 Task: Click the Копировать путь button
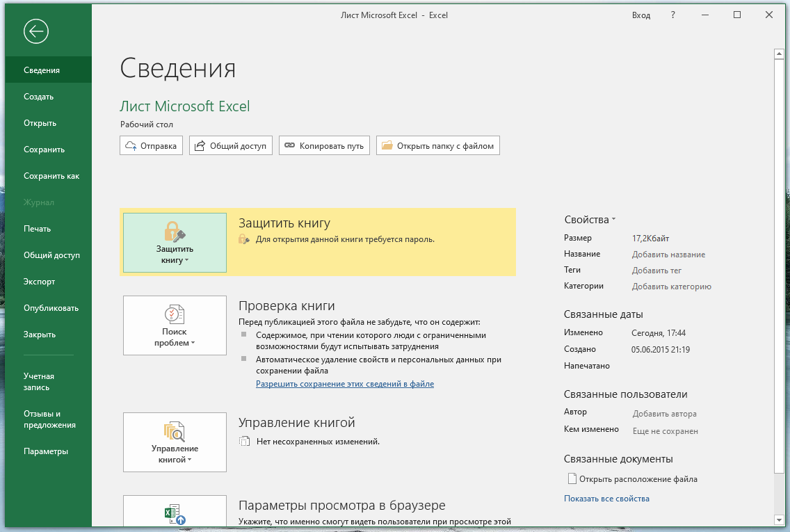(325, 145)
